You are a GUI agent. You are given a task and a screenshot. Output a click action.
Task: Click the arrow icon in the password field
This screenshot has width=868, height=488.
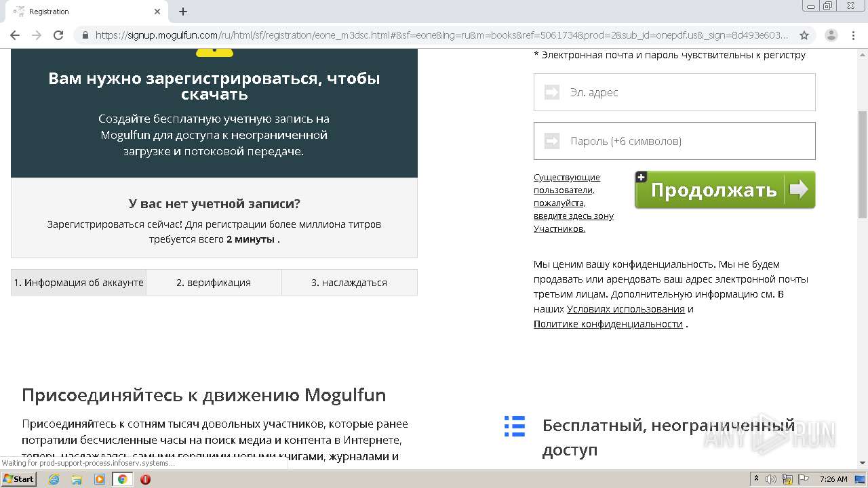552,141
